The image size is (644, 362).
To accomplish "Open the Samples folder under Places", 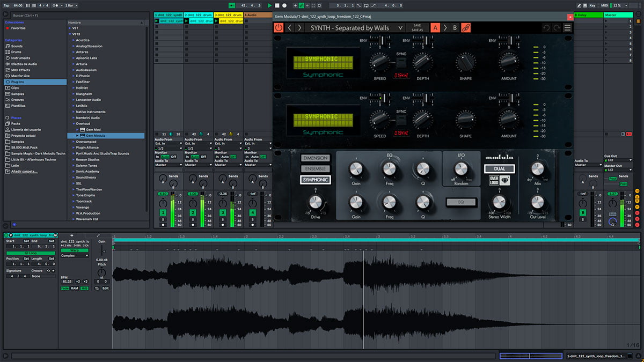I will (18, 141).
